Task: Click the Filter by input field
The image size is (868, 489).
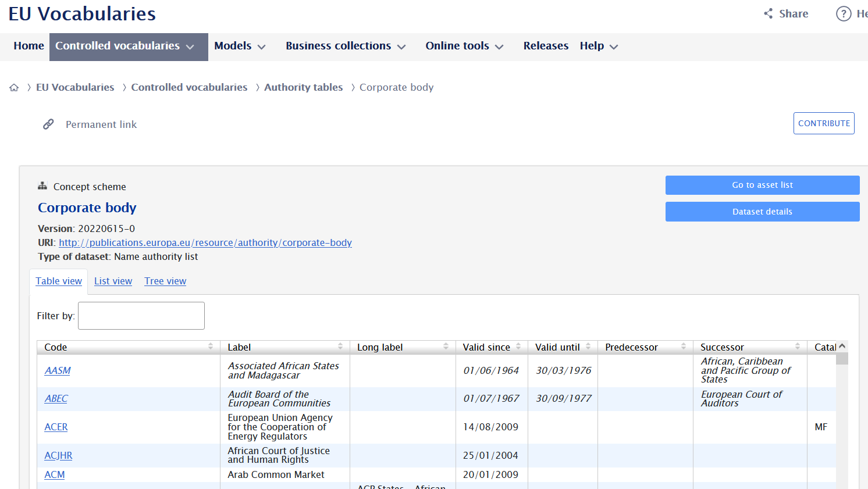Action: [141, 316]
